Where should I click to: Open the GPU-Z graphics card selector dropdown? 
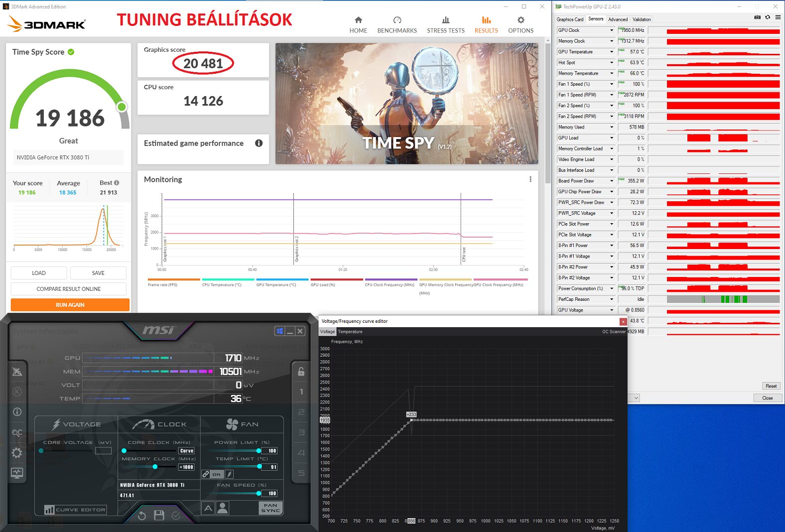(636, 398)
